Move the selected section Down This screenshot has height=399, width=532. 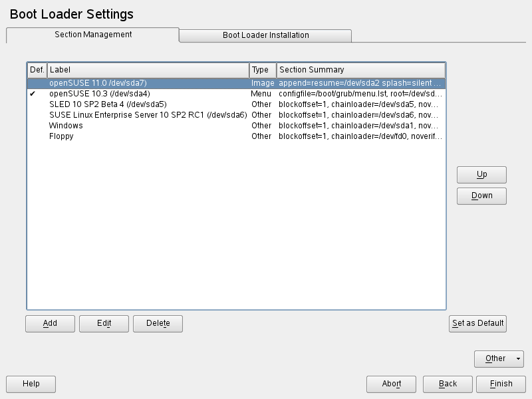click(481, 196)
